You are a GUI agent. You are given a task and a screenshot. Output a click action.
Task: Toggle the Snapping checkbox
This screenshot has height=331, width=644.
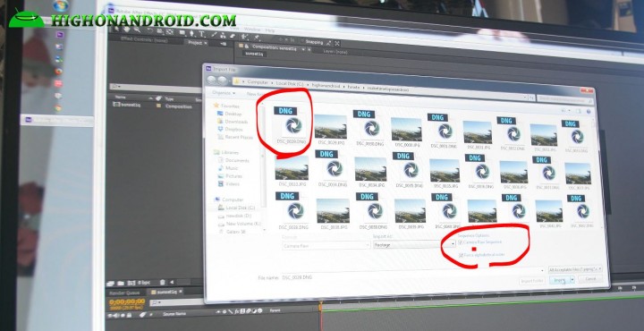coord(302,41)
